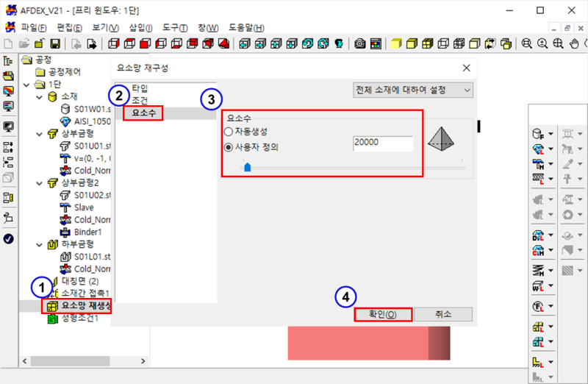
Task: Collapse the 상부금형2 tree node
Action: click(x=40, y=182)
